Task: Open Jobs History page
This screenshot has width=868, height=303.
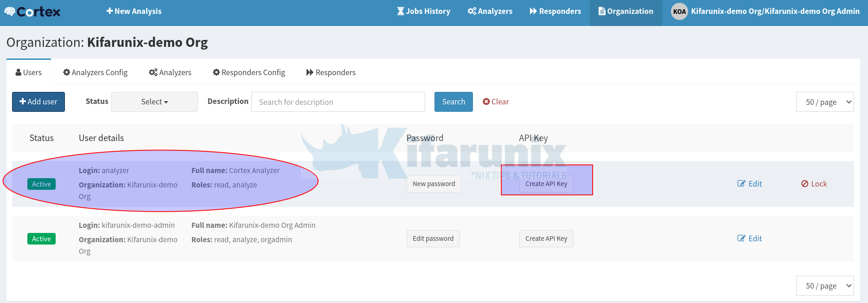Action: pyautogui.click(x=424, y=11)
